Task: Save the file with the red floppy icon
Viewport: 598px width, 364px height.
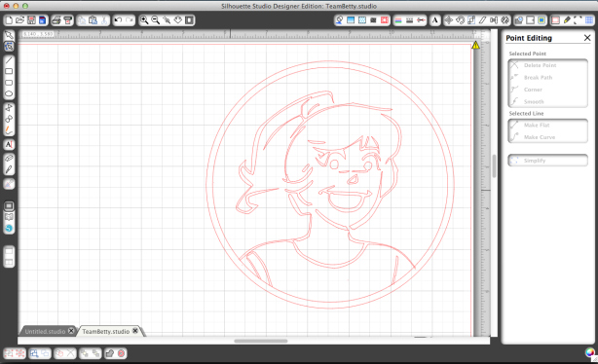Action: pos(31,20)
